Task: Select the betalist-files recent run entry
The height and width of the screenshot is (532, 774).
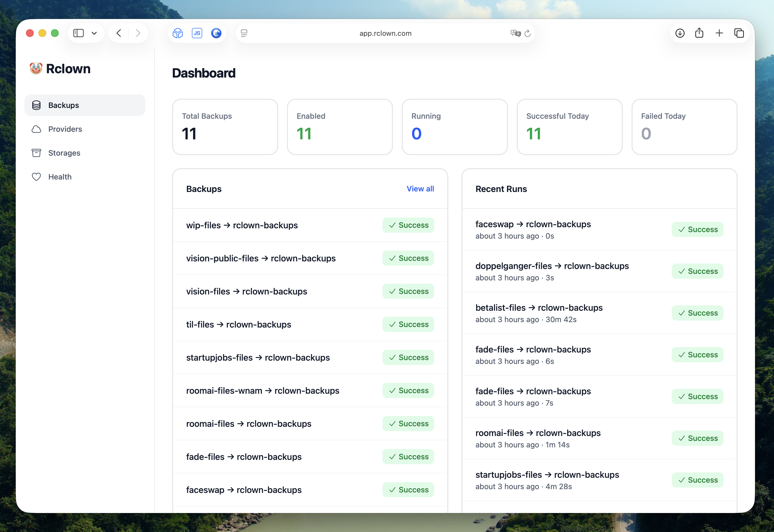Action: 599,313
